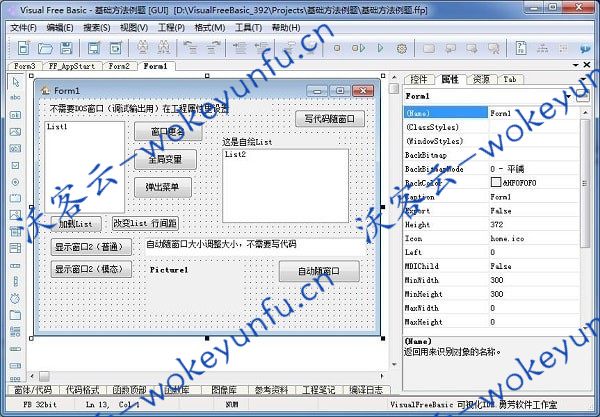This screenshot has height=417, width=600.
Task: Click the green Run play icon
Action: click(x=380, y=48)
